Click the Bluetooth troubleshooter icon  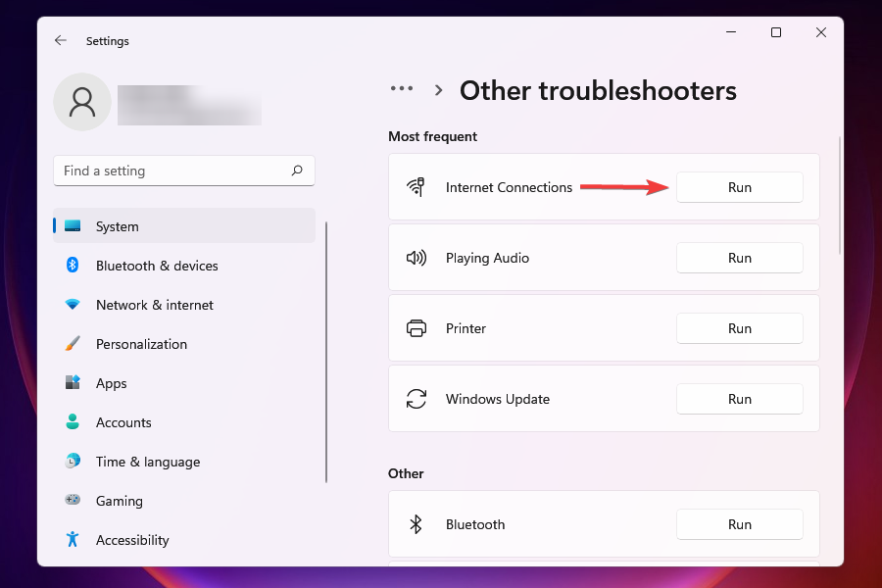click(x=416, y=524)
